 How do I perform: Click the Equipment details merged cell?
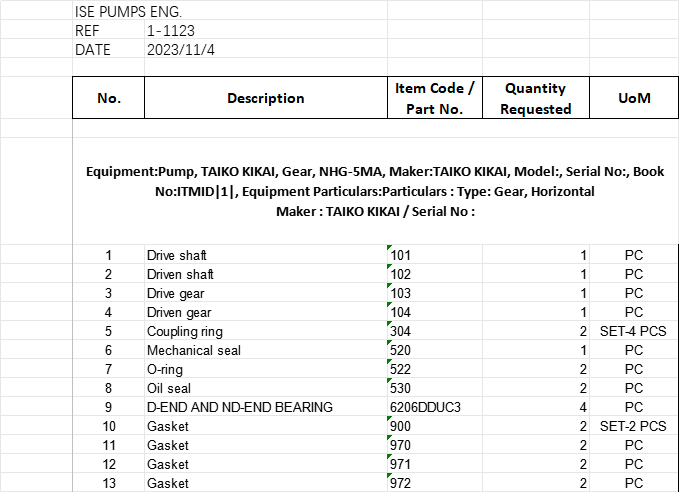click(375, 191)
